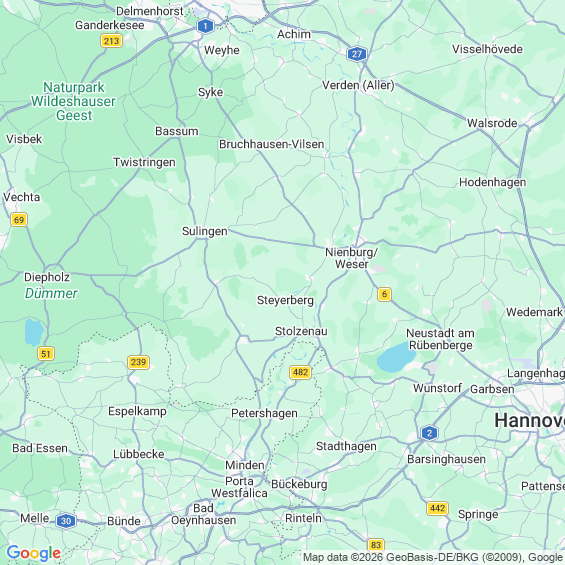Click the 239 road shield above Espelkamp

coord(138,362)
